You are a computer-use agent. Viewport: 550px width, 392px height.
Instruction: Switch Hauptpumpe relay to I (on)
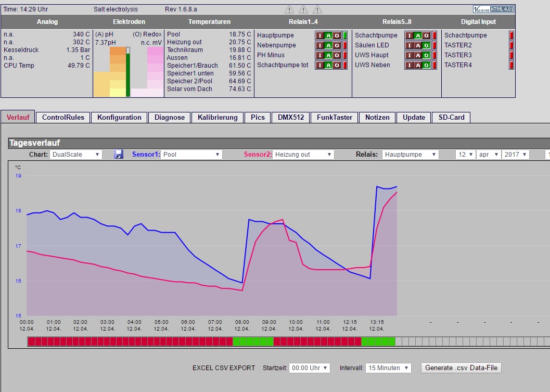pos(319,35)
